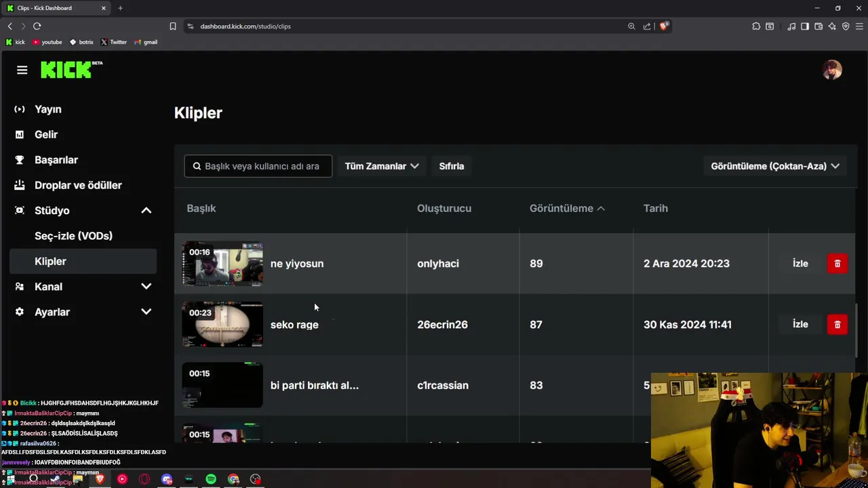Click the clip search input field
Viewport: 868px width, 488px height.
(258, 166)
